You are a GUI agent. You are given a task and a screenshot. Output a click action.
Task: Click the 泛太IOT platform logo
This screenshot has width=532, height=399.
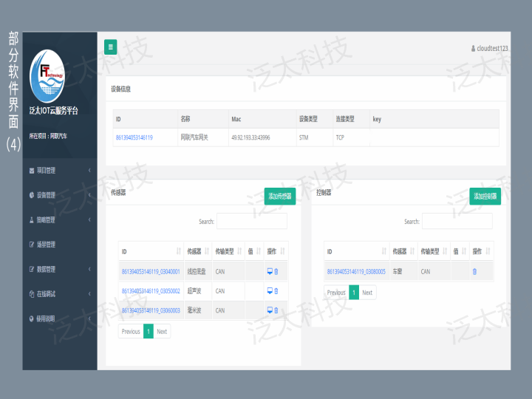click(x=47, y=76)
